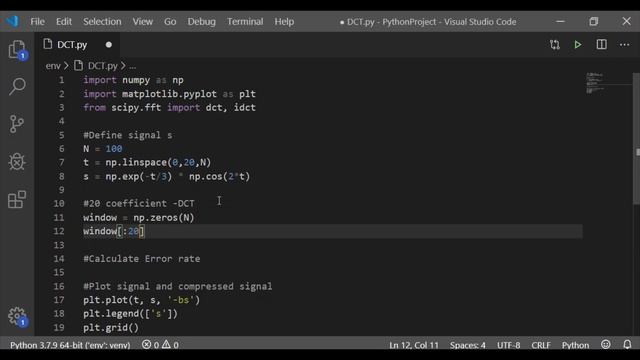Click 'from scipy.fft import dct, idct' line
This screenshot has width=640, height=360.
click(x=169, y=107)
